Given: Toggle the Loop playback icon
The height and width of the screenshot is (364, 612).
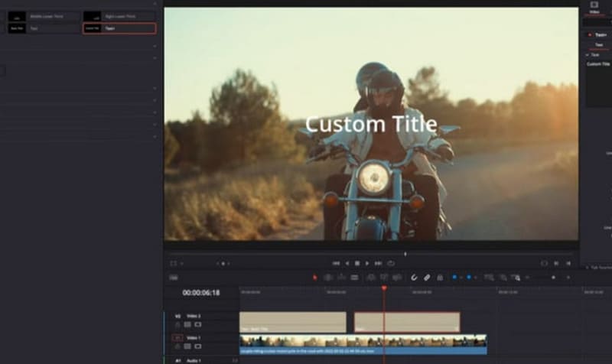Looking at the screenshot, I should [x=390, y=263].
